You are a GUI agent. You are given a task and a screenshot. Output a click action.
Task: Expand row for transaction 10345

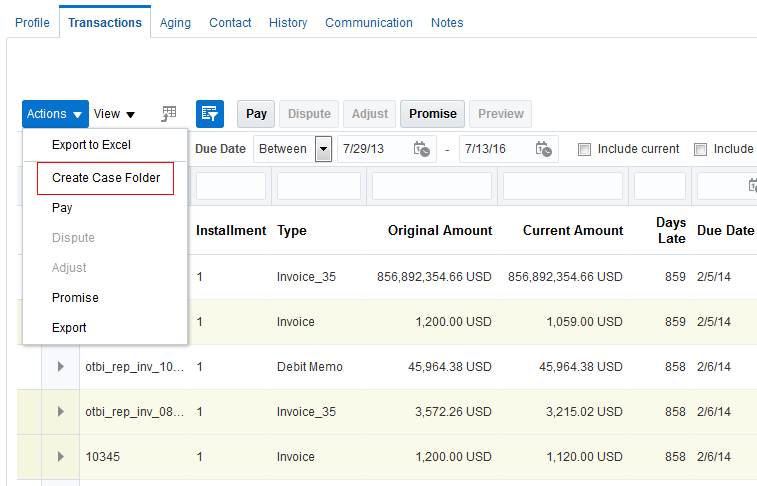pyautogui.click(x=60, y=457)
